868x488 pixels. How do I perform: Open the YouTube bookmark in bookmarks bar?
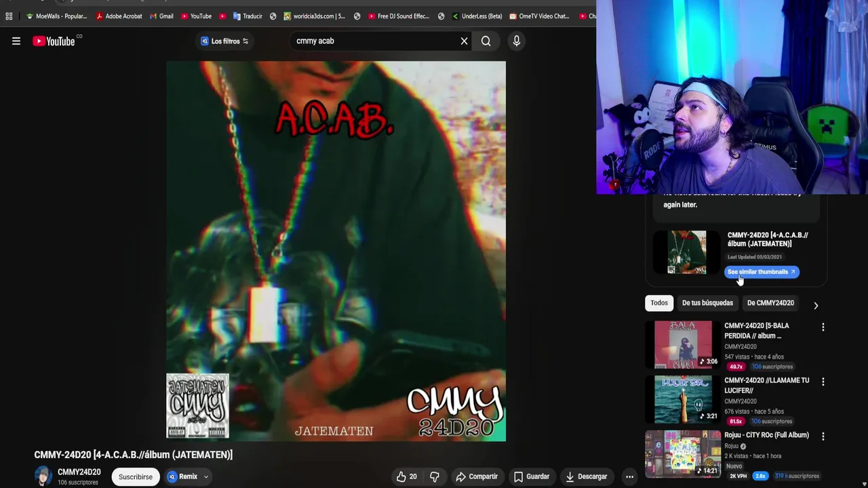point(196,16)
